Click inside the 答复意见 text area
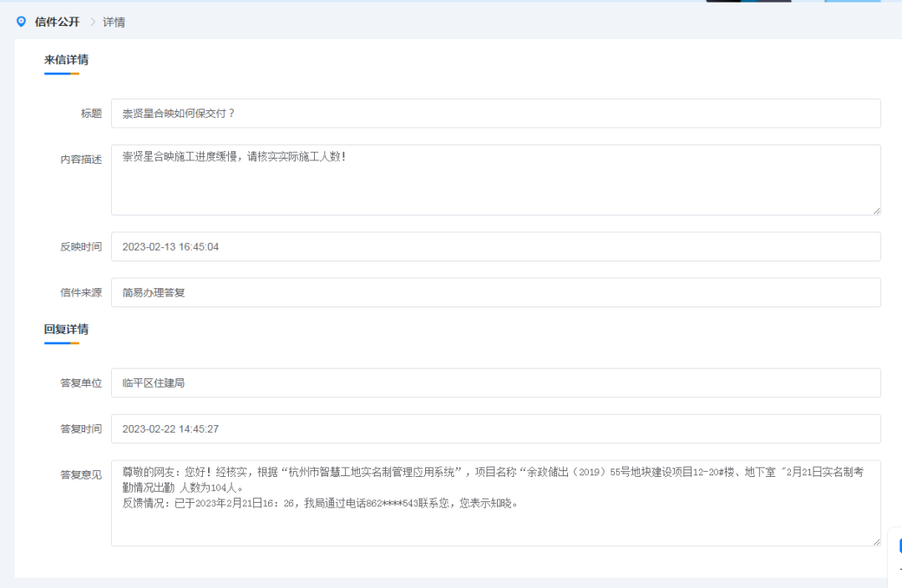The height and width of the screenshot is (588, 902). click(x=496, y=503)
